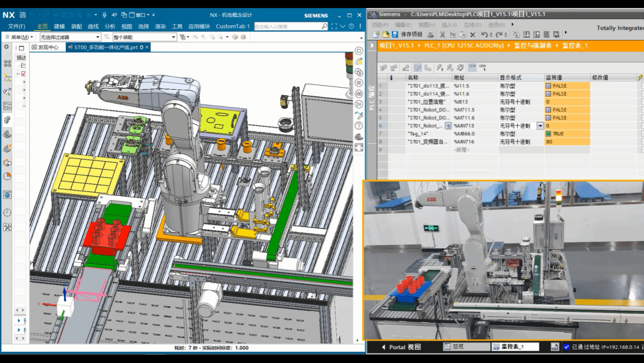Click the NX resource bar settings gear

(x=7, y=47)
